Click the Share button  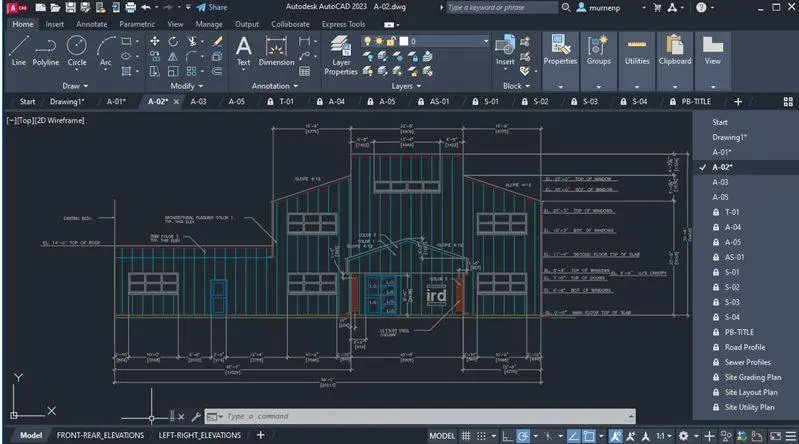(212, 7)
